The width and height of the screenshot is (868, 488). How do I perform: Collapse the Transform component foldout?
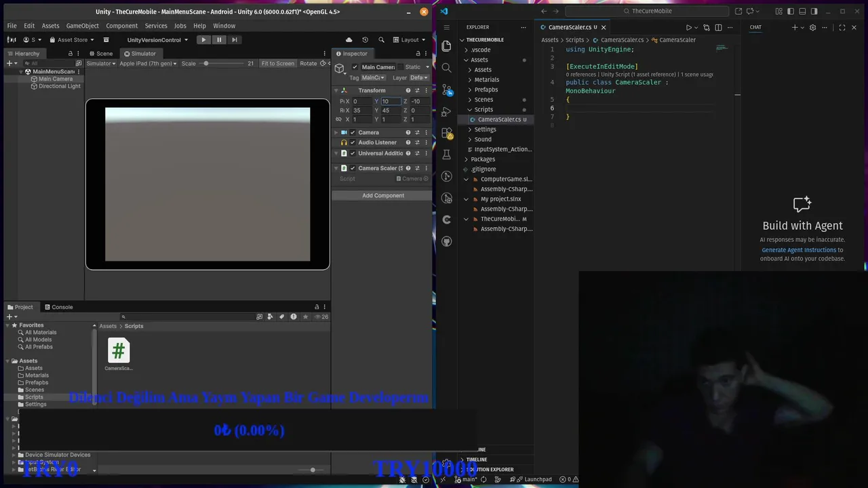(336, 90)
